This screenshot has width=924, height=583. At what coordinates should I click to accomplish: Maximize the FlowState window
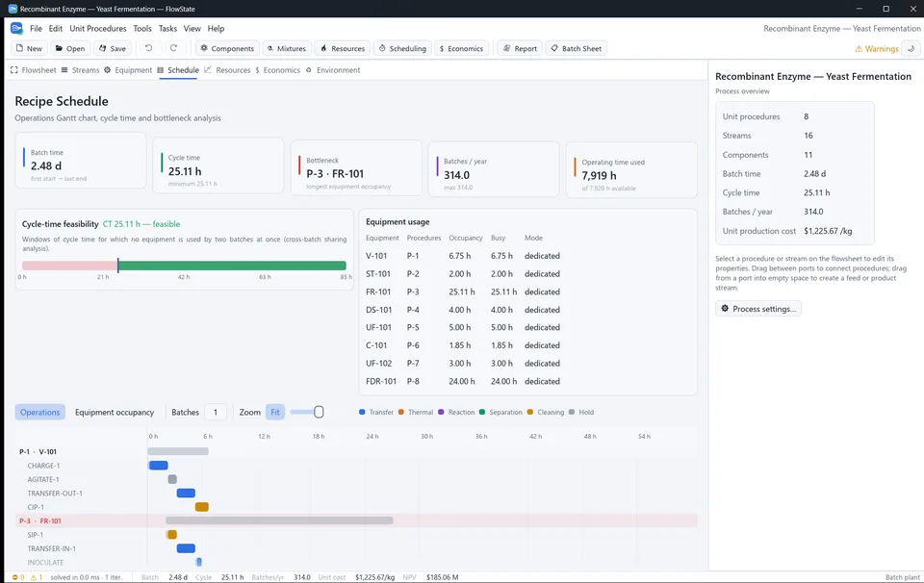885,9
